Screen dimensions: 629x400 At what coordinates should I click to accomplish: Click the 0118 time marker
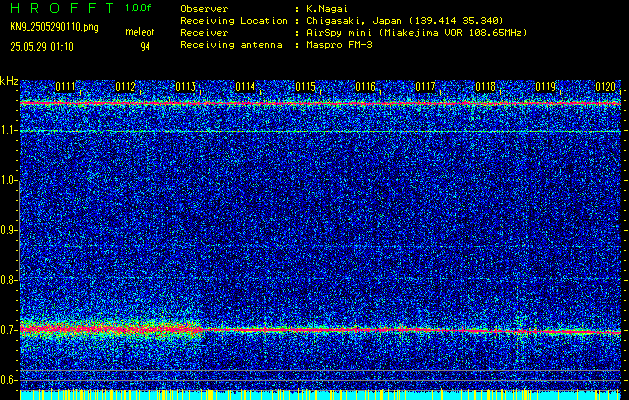click(485, 87)
